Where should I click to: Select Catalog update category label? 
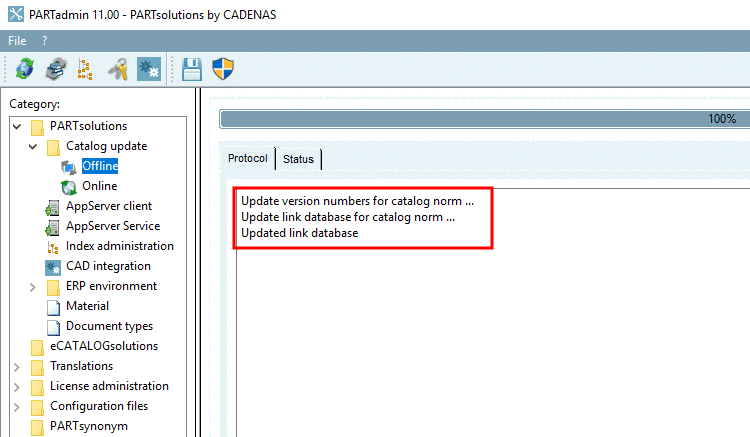[x=107, y=146]
